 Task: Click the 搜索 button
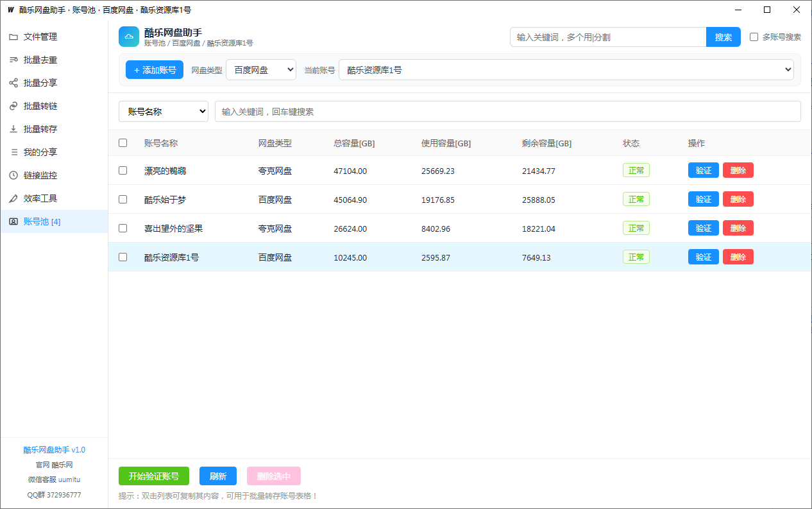point(723,37)
